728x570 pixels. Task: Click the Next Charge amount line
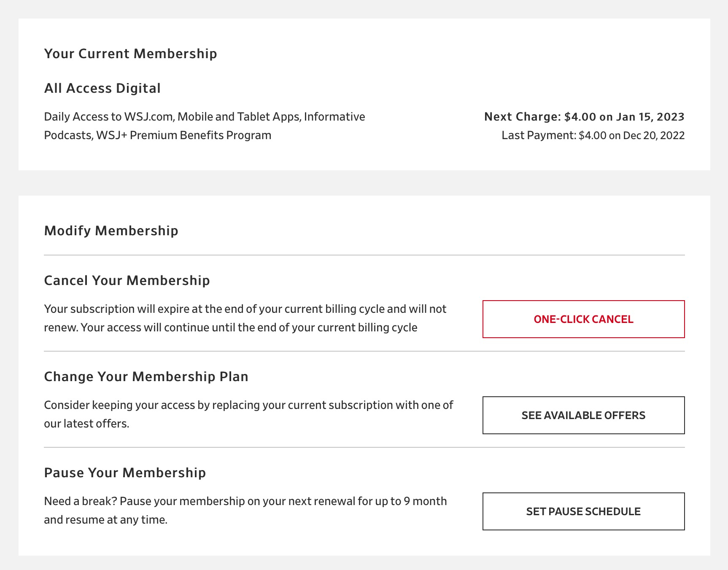(x=584, y=117)
